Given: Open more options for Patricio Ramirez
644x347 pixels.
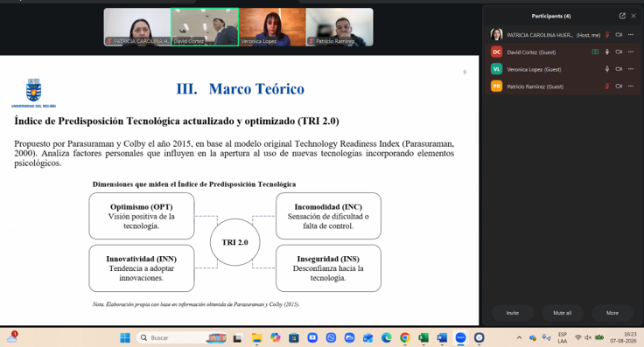Looking at the screenshot, I should [631, 87].
